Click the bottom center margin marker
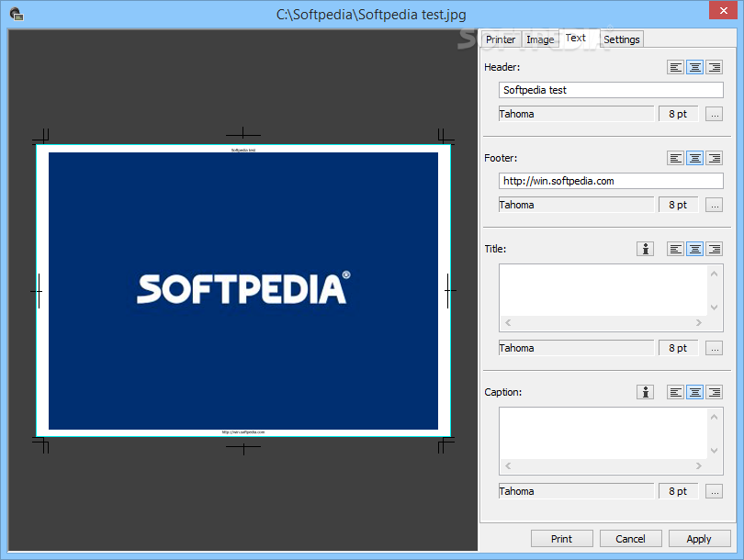 (243, 447)
